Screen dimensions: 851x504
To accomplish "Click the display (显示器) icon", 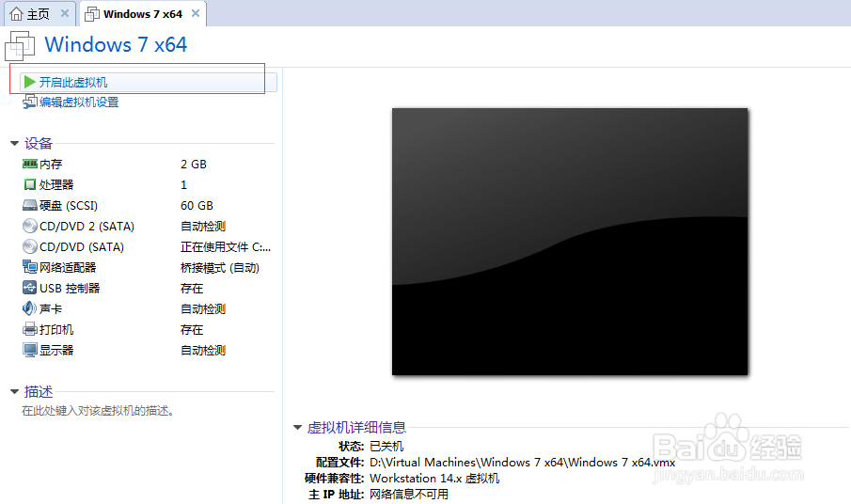I will pyautogui.click(x=30, y=350).
